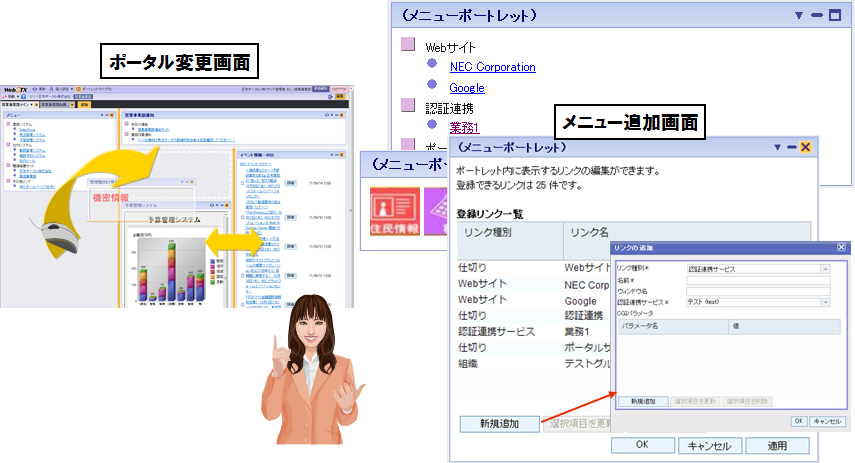
Task: Expand the リンク種別 combo box
Action: pos(825,269)
